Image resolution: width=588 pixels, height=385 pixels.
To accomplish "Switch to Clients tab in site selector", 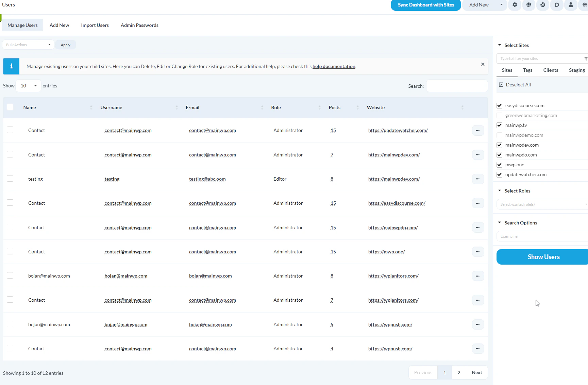I will pyautogui.click(x=551, y=70).
